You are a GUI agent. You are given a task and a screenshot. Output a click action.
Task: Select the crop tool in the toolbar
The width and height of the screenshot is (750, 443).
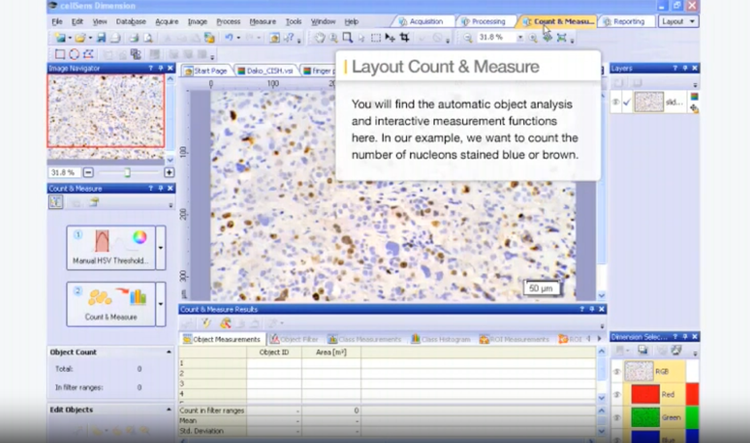[x=404, y=37]
